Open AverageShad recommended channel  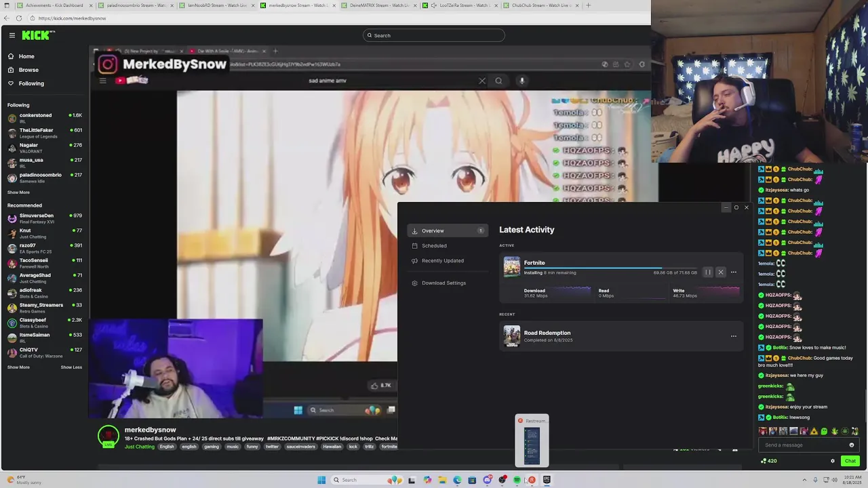click(44, 278)
